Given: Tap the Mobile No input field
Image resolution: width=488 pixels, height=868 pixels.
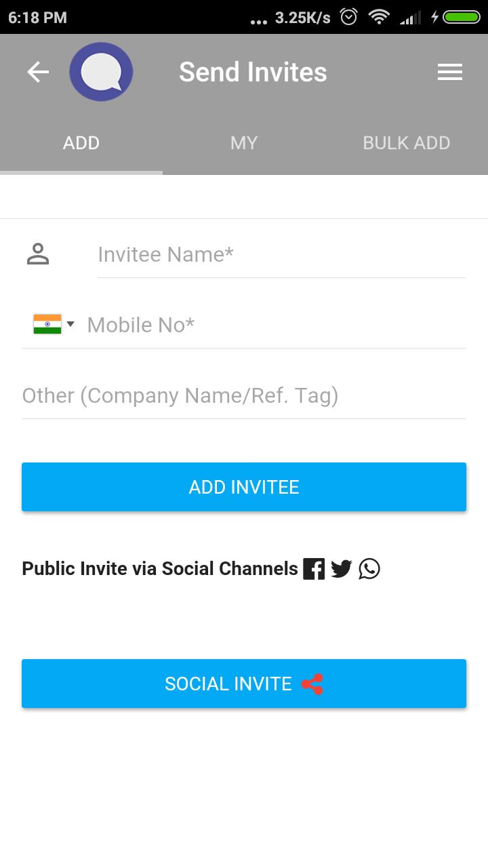Looking at the screenshot, I should (x=274, y=325).
